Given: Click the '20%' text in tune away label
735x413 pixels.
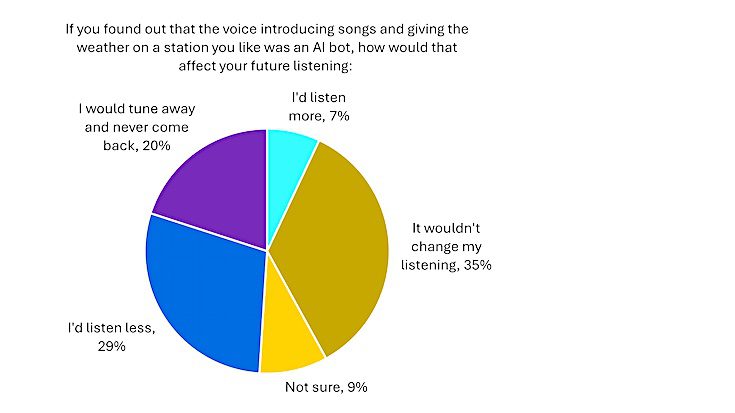Looking at the screenshot, I should [x=156, y=146].
